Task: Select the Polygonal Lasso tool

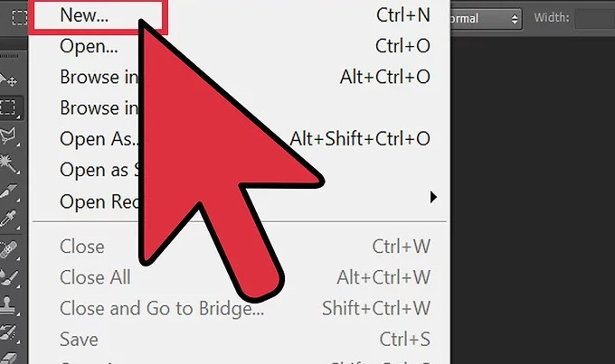Action: pyautogui.click(x=9, y=135)
